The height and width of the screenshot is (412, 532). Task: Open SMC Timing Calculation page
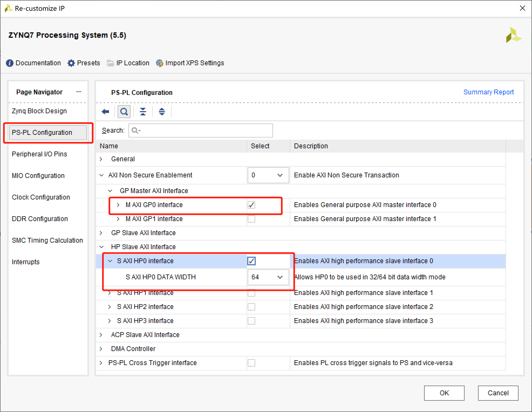coord(47,241)
